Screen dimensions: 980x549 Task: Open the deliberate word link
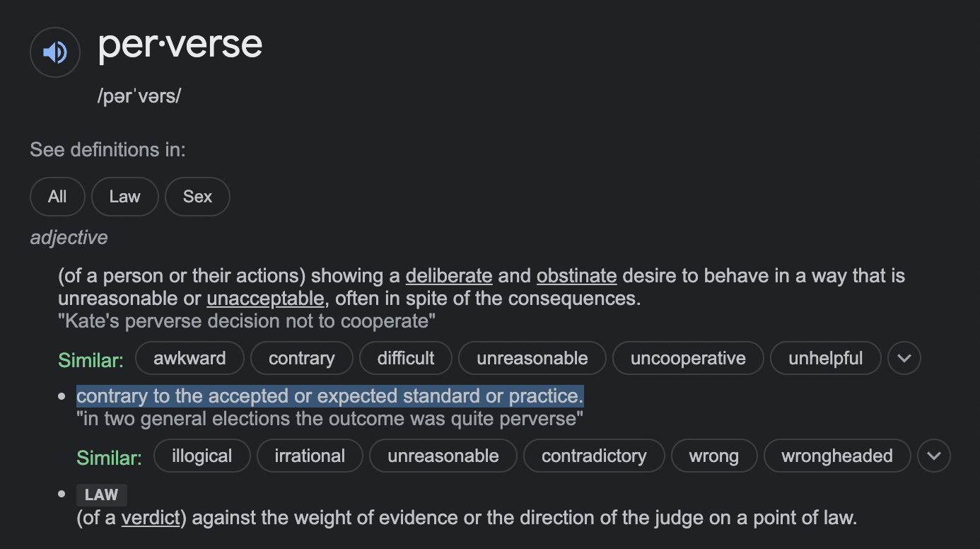pos(449,275)
